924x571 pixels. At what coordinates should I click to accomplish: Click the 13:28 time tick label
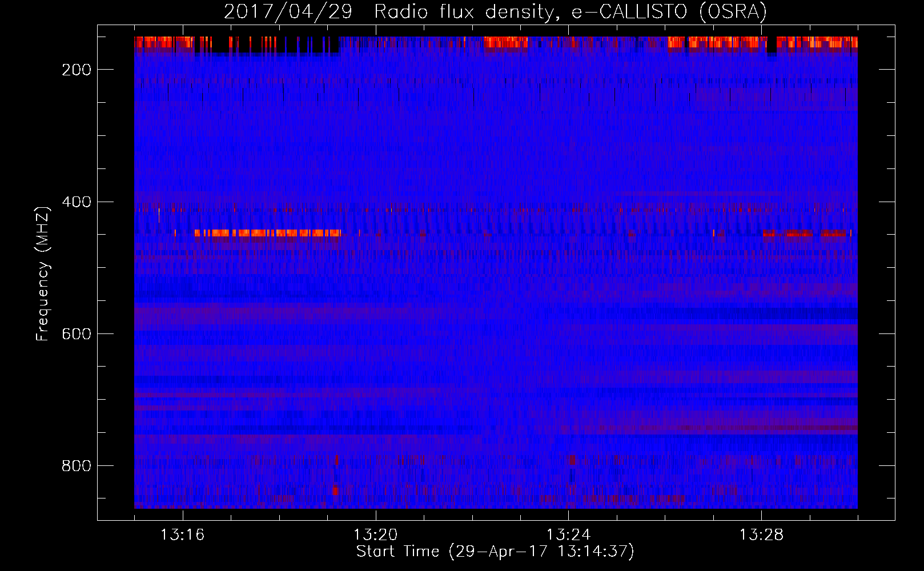pyautogui.click(x=761, y=535)
